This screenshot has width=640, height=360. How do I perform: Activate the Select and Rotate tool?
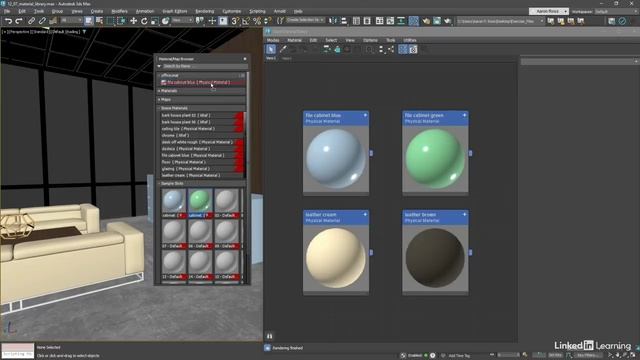click(x=144, y=21)
